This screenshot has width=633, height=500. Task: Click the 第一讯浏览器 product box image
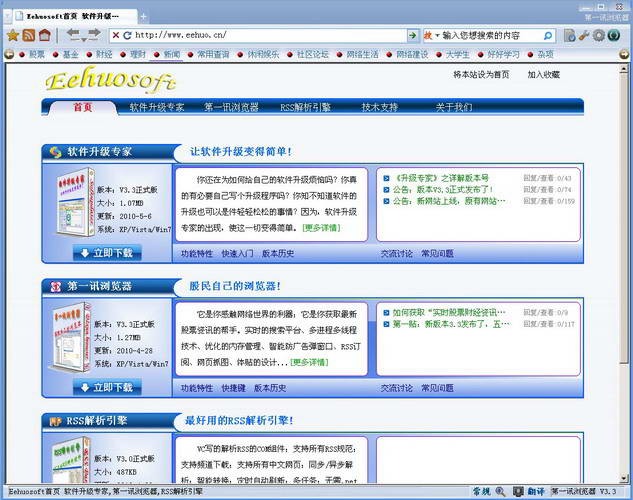71,337
